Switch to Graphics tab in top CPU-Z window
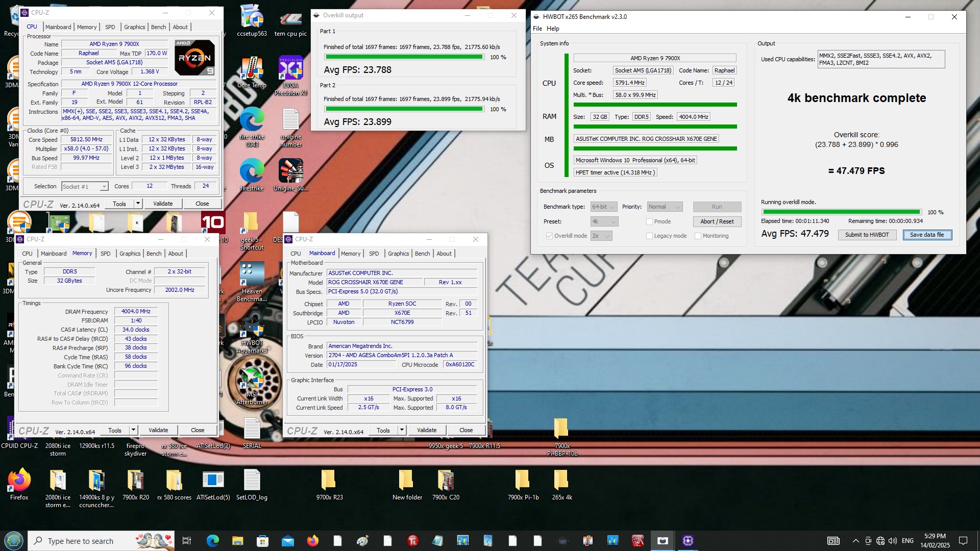Image resolution: width=980 pixels, height=551 pixels. 135,27
